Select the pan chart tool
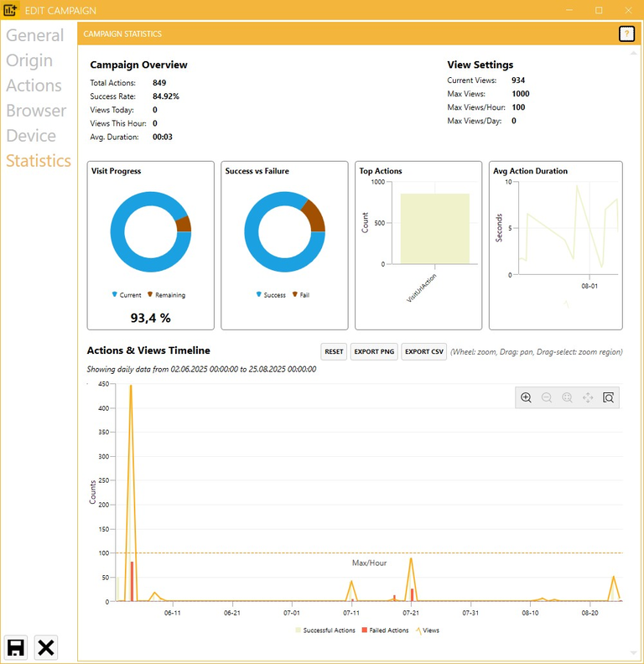Viewport: 644px width, 664px height. [588, 397]
